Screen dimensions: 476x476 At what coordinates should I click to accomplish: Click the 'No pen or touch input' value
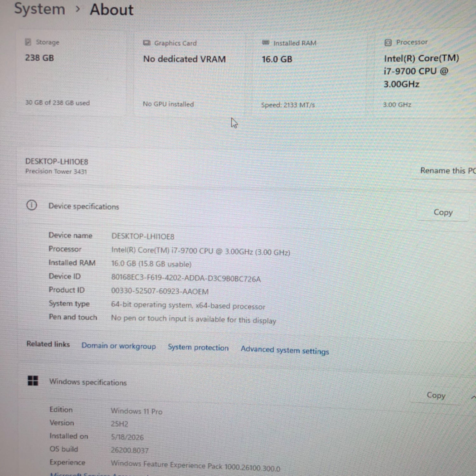coord(194,319)
